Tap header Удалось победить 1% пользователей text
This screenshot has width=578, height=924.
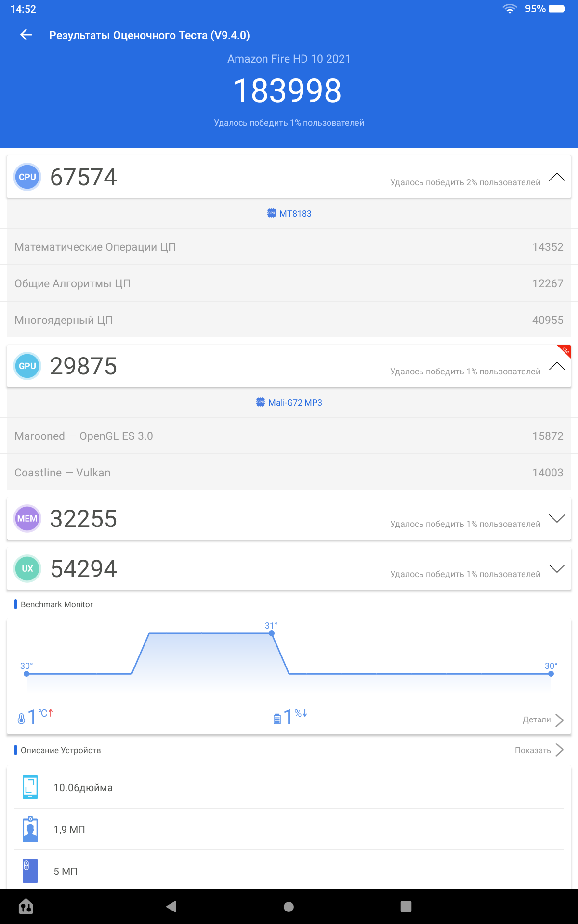(x=289, y=123)
